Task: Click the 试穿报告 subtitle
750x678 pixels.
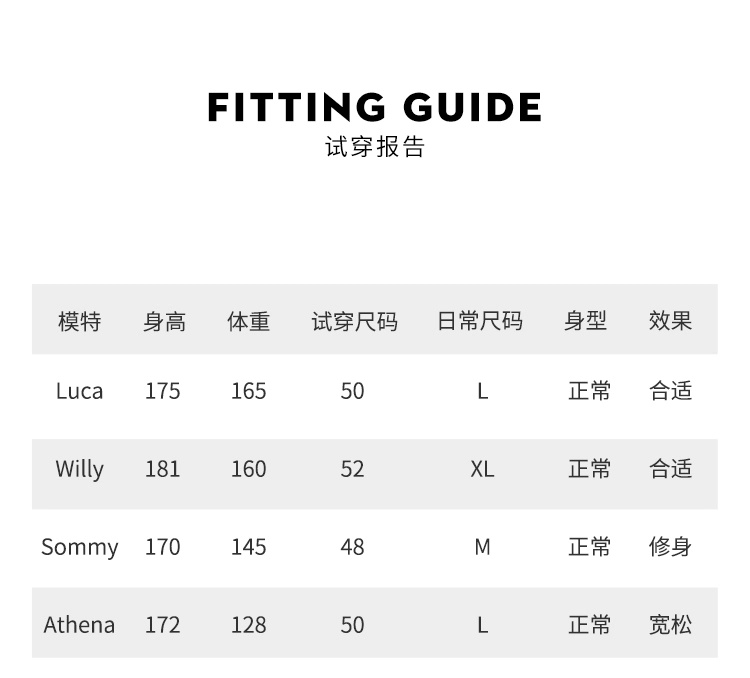Action: coord(375,147)
